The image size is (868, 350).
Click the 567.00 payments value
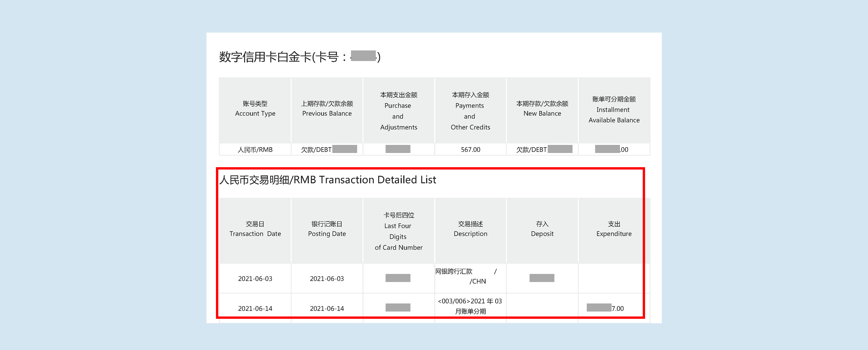click(x=470, y=150)
